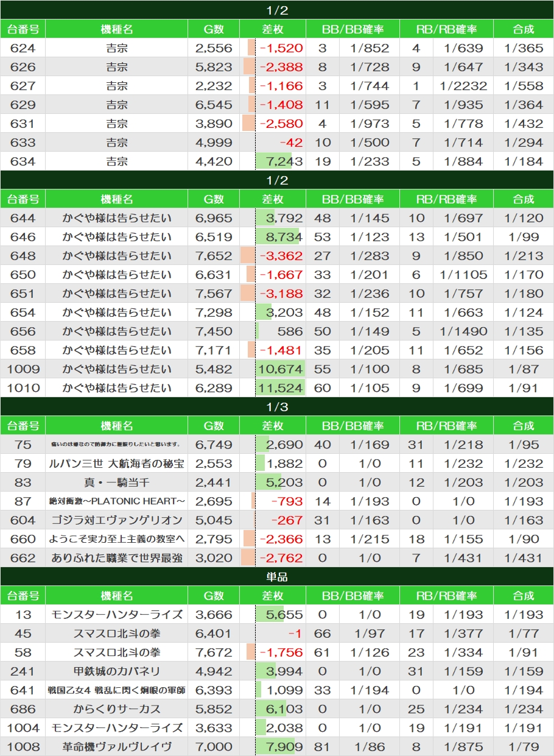Click game count 6,545 for machine 629

click(x=214, y=105)
